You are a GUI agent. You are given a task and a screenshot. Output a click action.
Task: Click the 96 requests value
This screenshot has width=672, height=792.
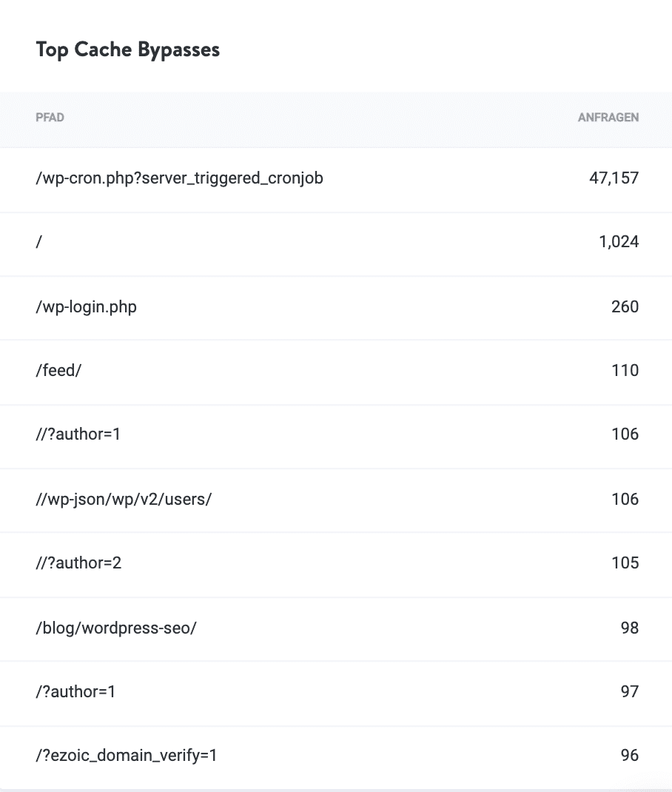click(630, 756)
